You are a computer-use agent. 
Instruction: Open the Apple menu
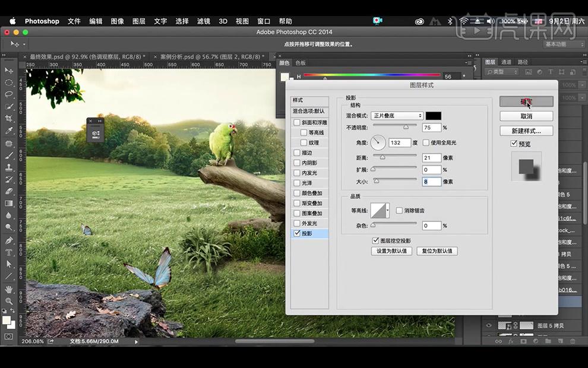click(12, 21)
